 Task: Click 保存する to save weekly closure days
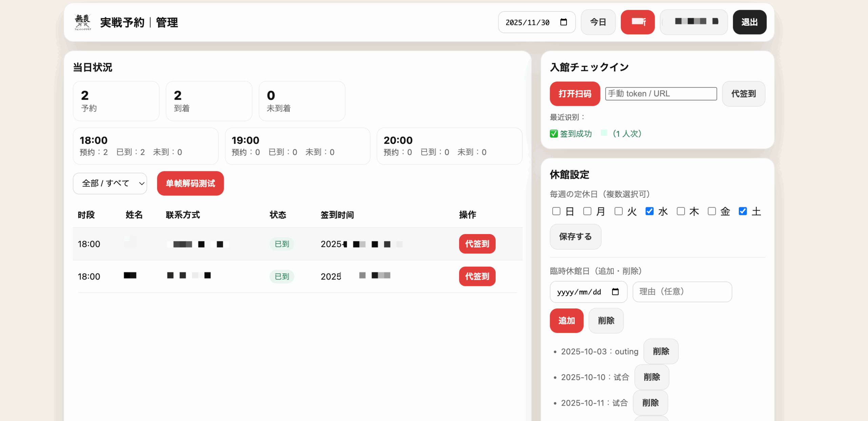[x=575, y=237]
